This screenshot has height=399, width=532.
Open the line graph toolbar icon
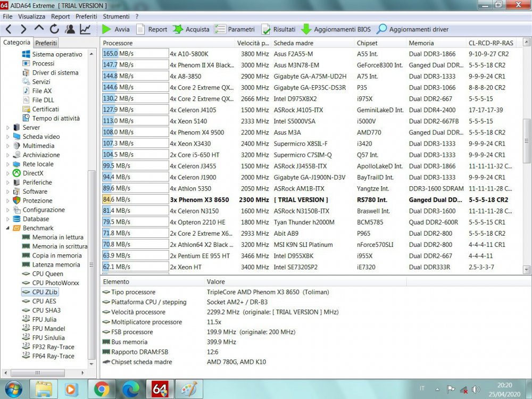(x=85, y=29)
